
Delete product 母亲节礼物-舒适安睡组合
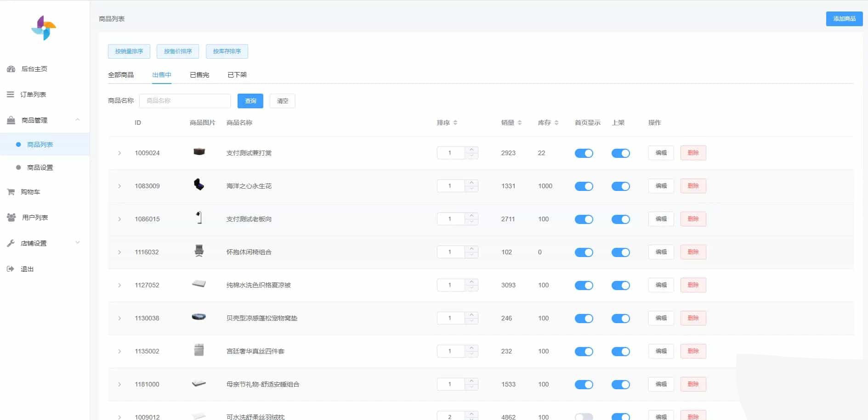[x=693, y=384]
